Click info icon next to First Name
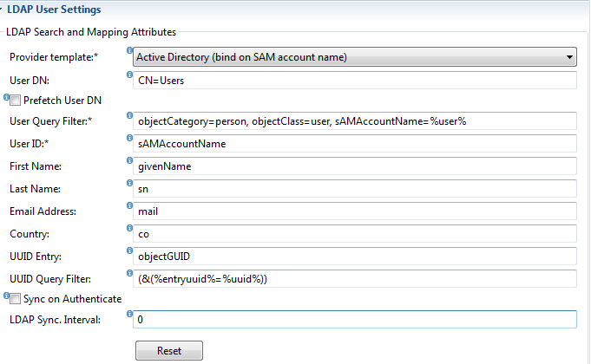This screenshot has height=364, width=591. 129,160
